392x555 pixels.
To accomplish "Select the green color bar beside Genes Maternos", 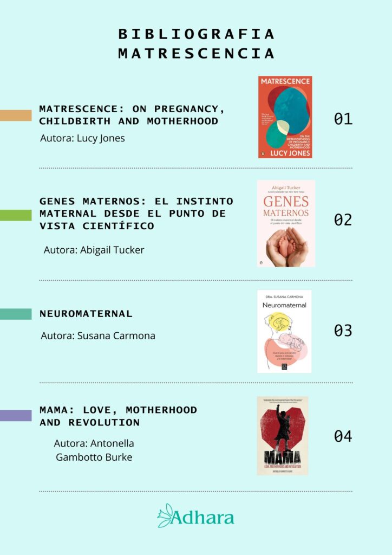I will [16, 215].
